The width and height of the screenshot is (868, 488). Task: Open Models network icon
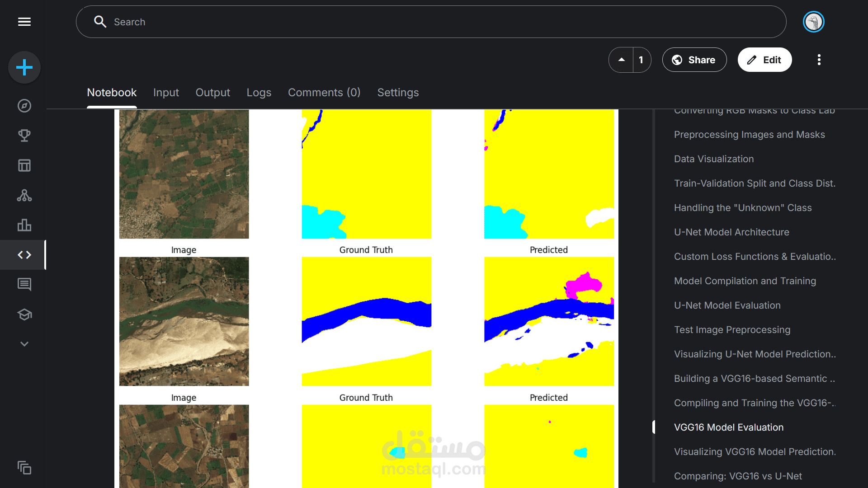pyautogui.click(x=24, y=195)
